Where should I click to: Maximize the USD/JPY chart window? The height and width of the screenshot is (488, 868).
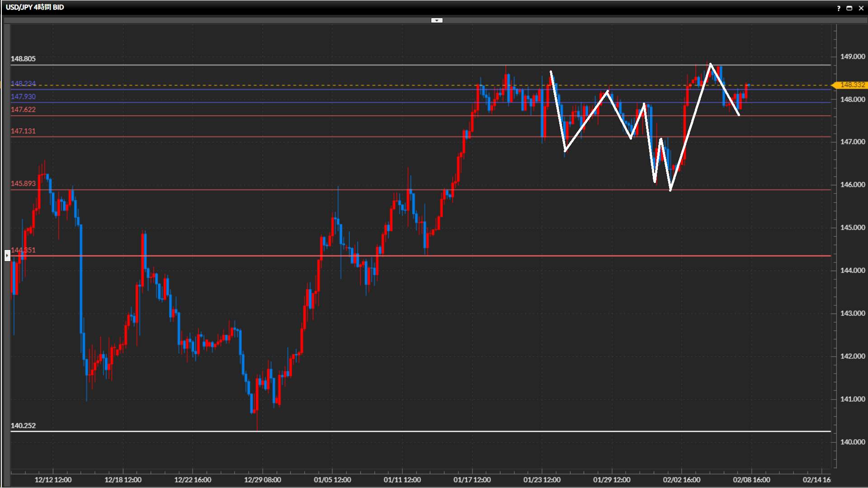pyautogui.click(x=849, y=8)
